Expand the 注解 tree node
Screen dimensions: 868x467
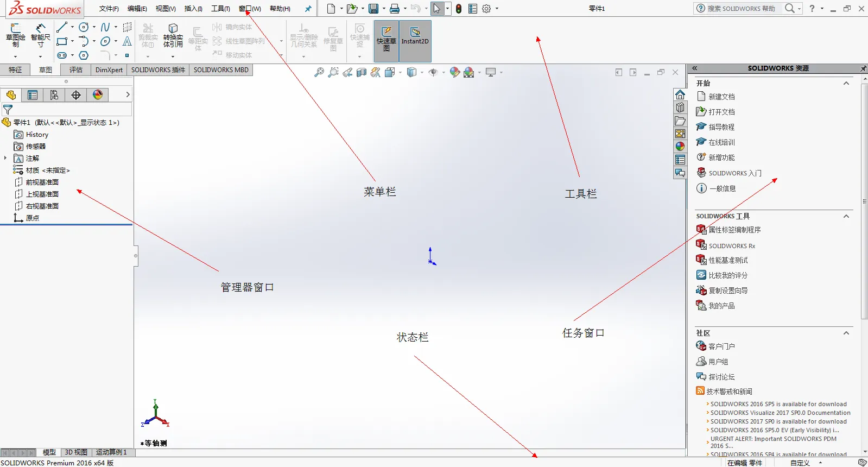pos(5,158)
